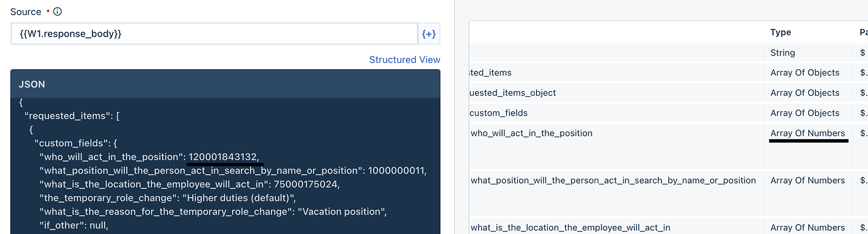This screenshot has height=234, width=868.
Task: Click Array Of Objects in sted_items row
Action: (x=805, y=73)
